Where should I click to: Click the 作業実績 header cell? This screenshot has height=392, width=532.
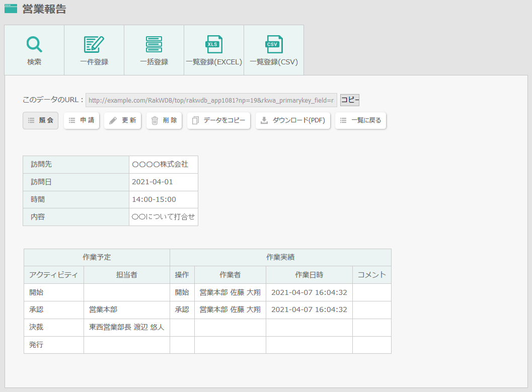pyautogui.click(x=280, y=257)
